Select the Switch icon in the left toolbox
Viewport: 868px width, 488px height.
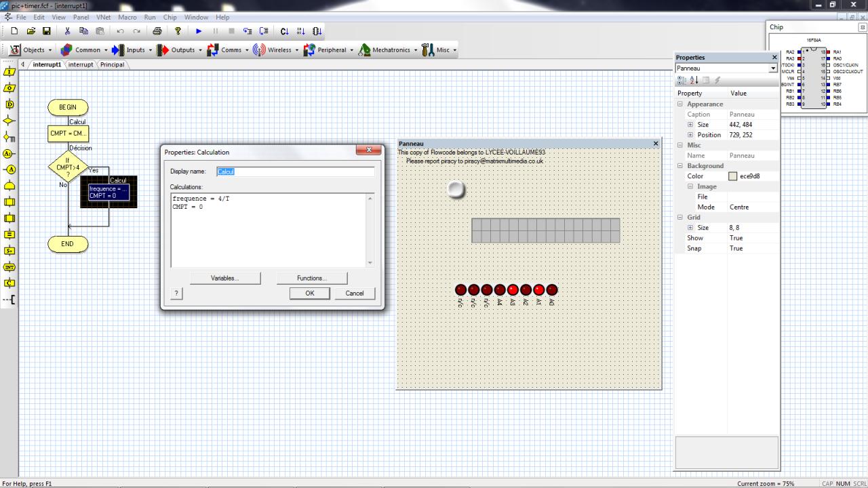pos(9,137)
